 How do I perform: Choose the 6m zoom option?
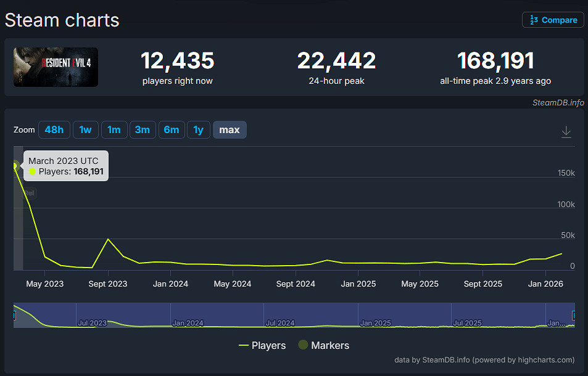tap(171, 129)
